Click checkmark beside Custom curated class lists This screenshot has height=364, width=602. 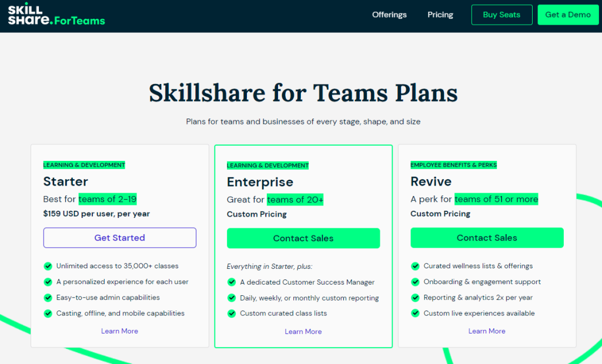(232, 314)
